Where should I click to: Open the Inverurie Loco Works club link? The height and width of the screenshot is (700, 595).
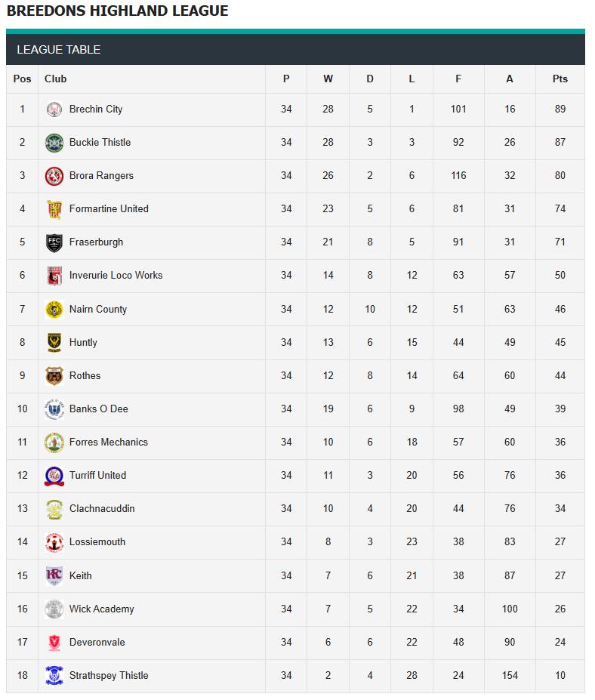point(116,276)
